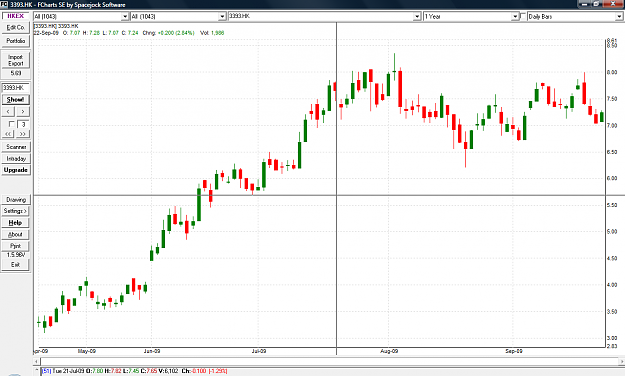
Task: Minimize the FCharts SE window
Action: [x=585, y=4]
